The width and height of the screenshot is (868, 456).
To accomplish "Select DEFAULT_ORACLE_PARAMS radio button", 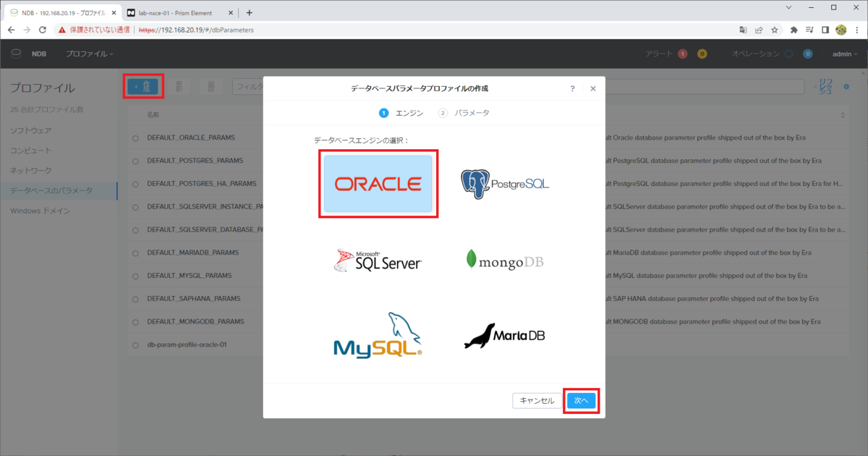I will [x=135, y=138].
